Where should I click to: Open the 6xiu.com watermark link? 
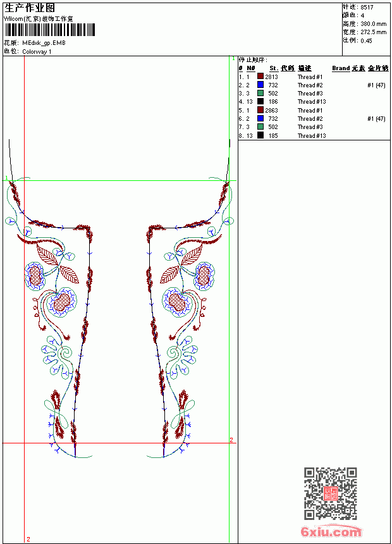(x=331, y=532)
